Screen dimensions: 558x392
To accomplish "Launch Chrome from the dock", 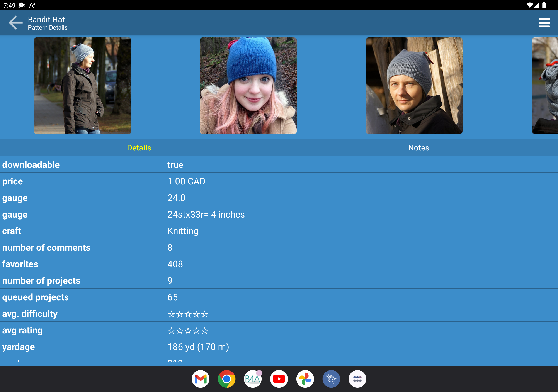I will pyautogui.click(x=226, y=379).
